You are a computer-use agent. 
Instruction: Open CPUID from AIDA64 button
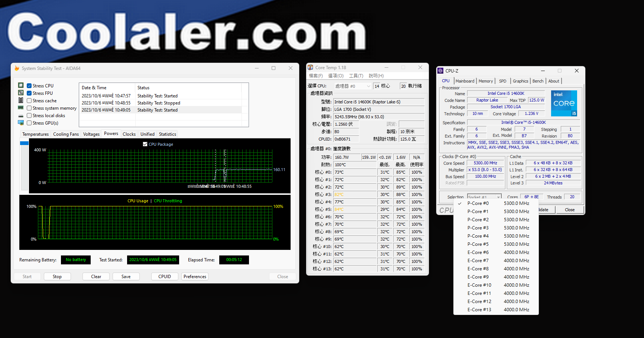165,277
